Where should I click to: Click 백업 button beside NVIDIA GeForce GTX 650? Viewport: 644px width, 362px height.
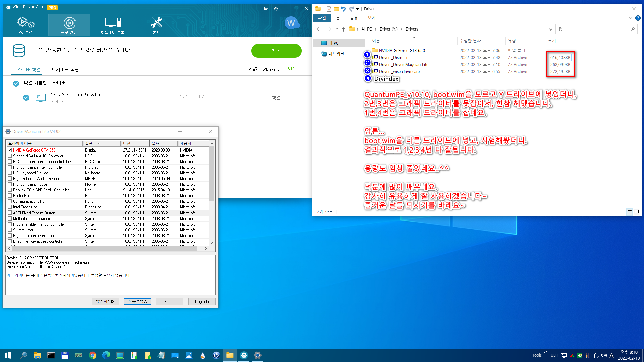276,98
